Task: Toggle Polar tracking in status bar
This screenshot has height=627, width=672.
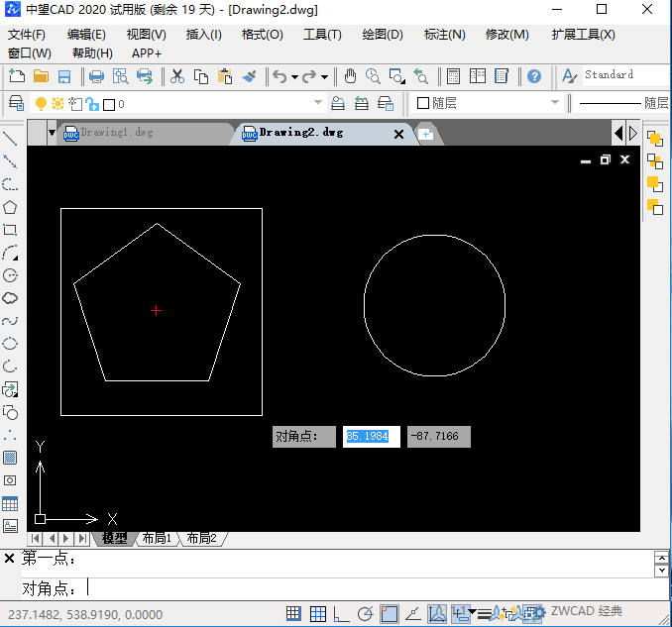Action: pos(365,614)
